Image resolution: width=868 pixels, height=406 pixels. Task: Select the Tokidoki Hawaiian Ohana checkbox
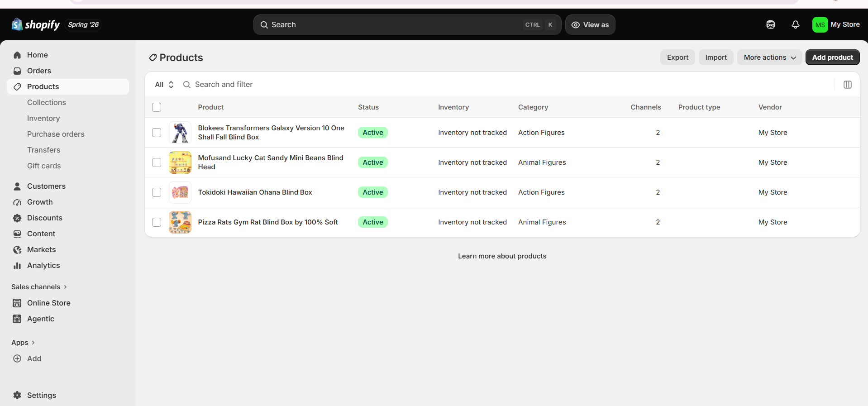[x=157, y=192]
